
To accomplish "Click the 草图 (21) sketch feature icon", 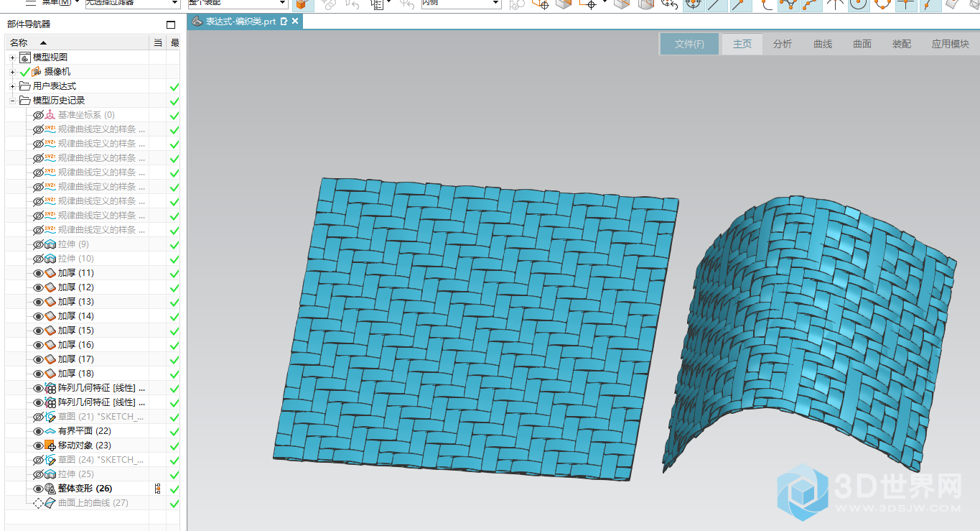I will point(50,417).
